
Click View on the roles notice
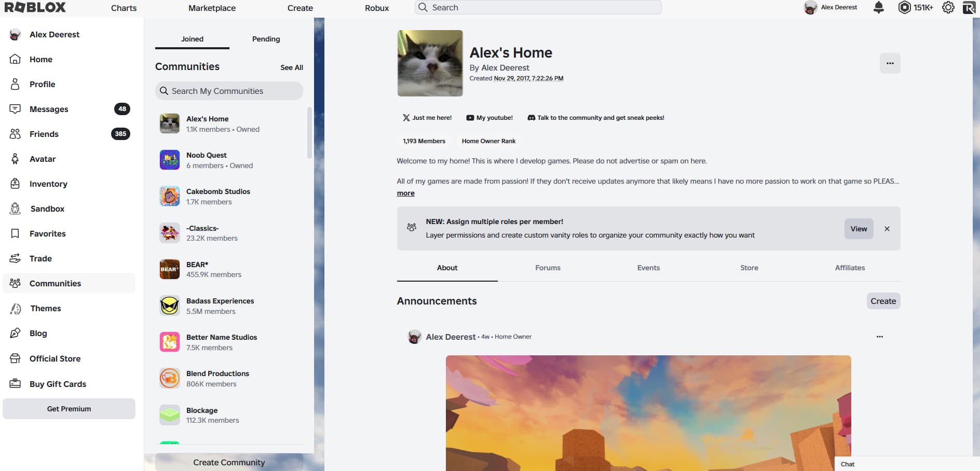click(x=859, y=229)
